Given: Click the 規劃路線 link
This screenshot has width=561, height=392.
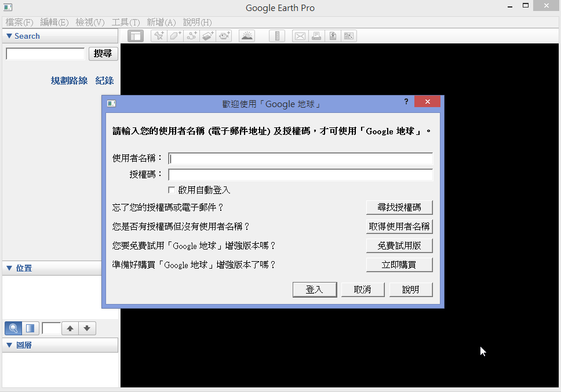Looking at the screenshot, I should click(69, 80).
